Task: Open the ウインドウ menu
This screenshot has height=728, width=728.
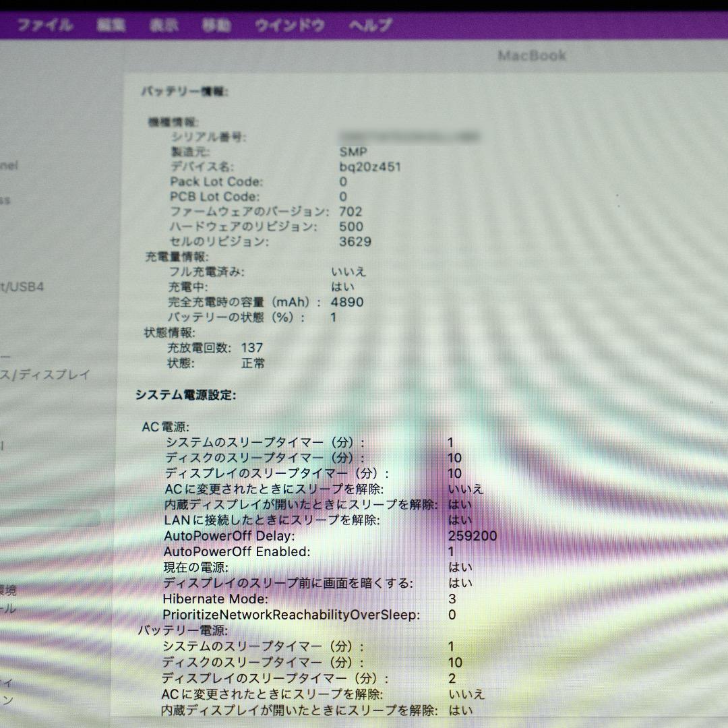Action: [289, 24]
